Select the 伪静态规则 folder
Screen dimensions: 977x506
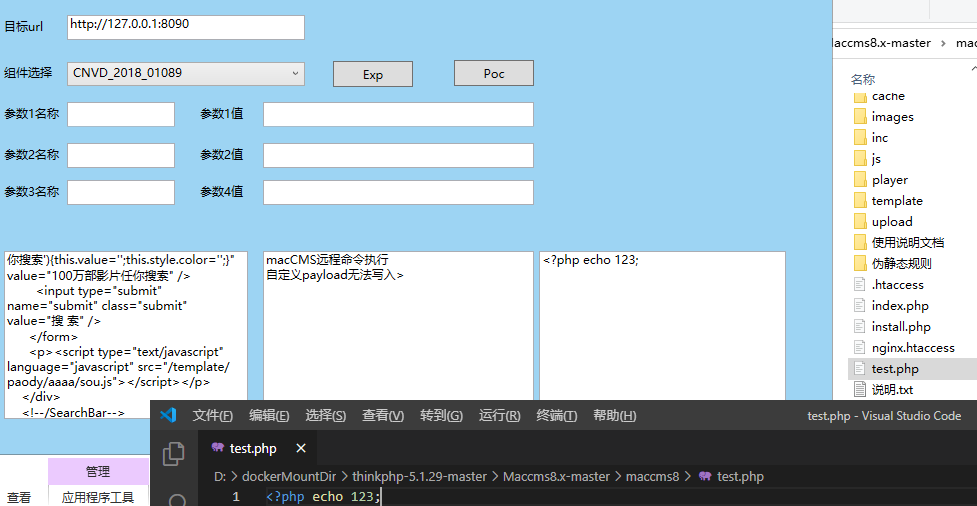tap(901, 264)
